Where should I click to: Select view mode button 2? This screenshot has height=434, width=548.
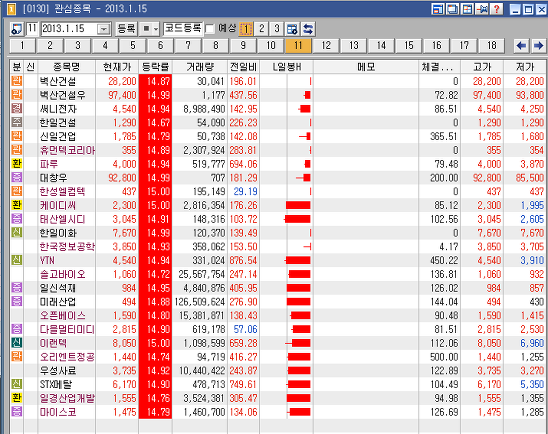(x=261, y=29)
